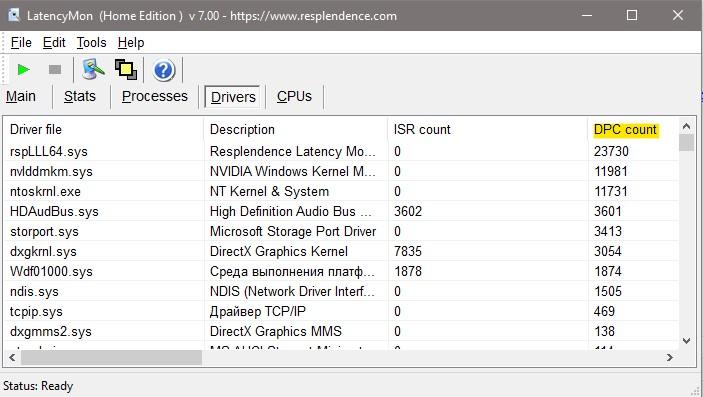Image resolution: width=703 pixels, height=397 pixels.
Task: Click the horizontal scrollbar right arrow
Action: (670, 358)
